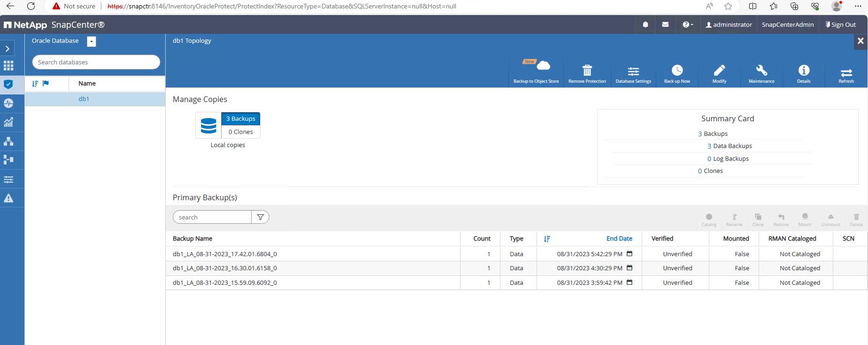Image resolution: width=868 pixels, height=345 pixels.
Task: Open the db1 database link
Action: click(84, 99)
